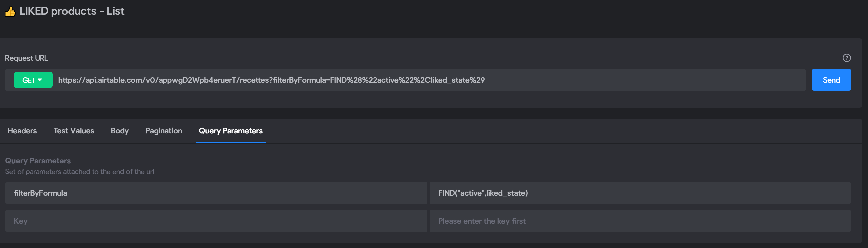Screen dimensions: 868x248
Task: Select the Query Parameters tab
Action: (230, 131)
